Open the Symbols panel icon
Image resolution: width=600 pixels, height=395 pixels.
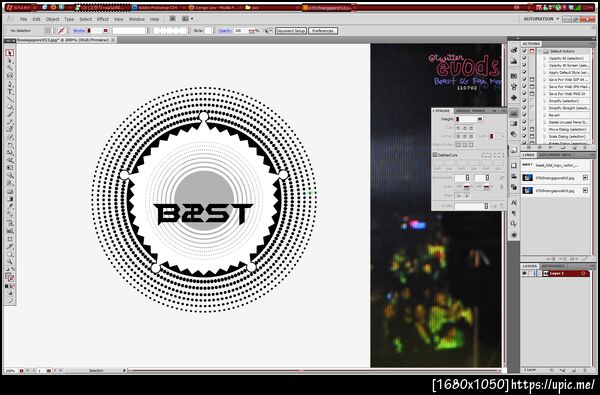tap(514, 97)
